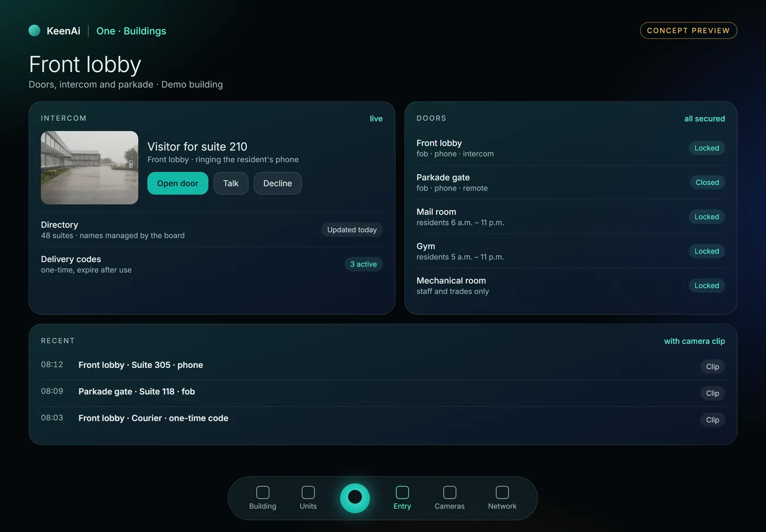766x532 pixels.
Task: Play the clip for 08:03 Courier entry
Action: pos(712,420)
